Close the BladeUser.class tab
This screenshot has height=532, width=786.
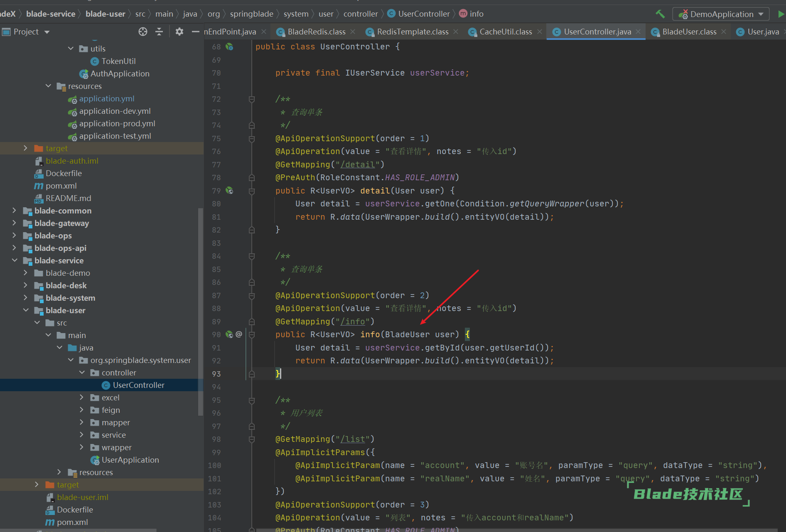(x=724, y=32)
